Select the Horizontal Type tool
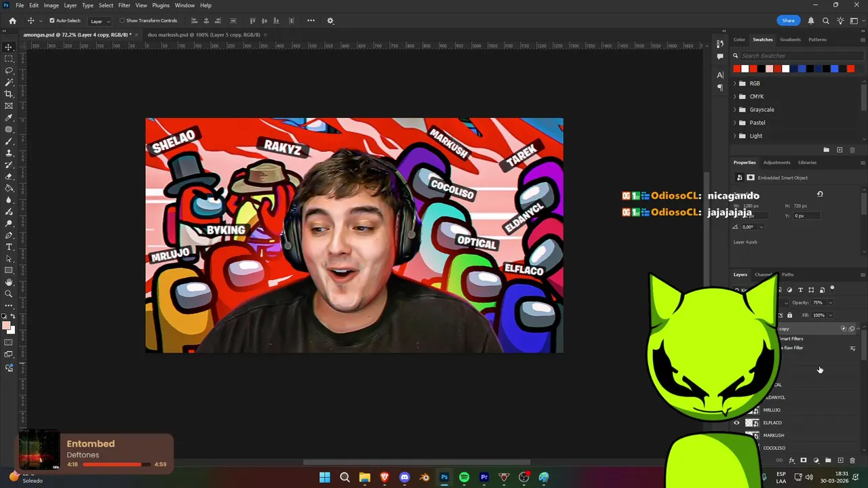 tap(9, 247)
